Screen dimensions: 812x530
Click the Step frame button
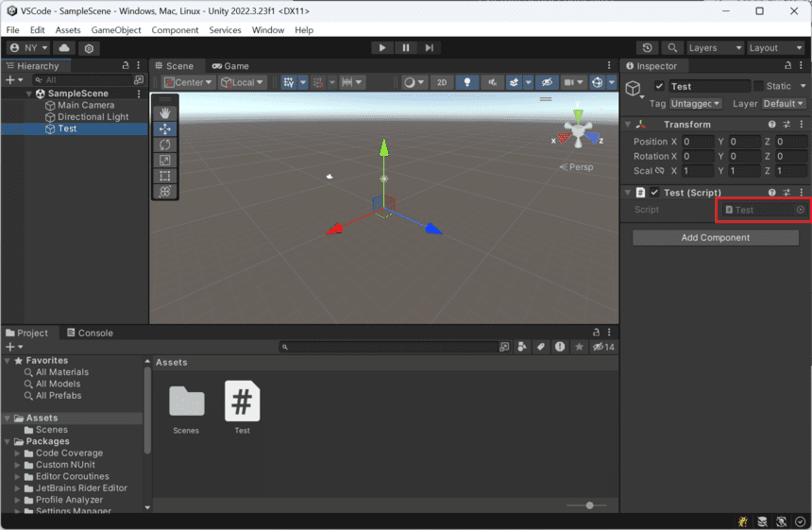tap(430, 47)
